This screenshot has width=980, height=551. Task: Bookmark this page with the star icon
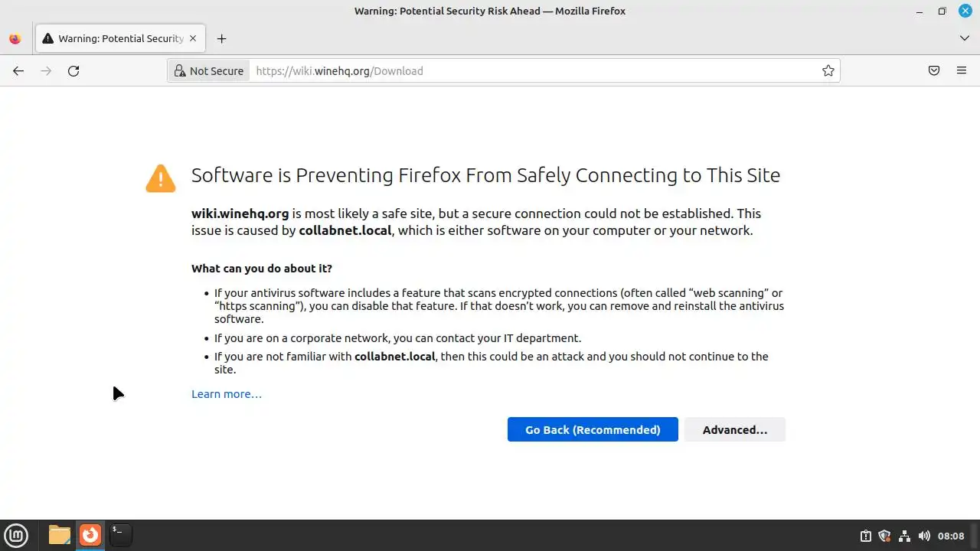pos(828,71)
